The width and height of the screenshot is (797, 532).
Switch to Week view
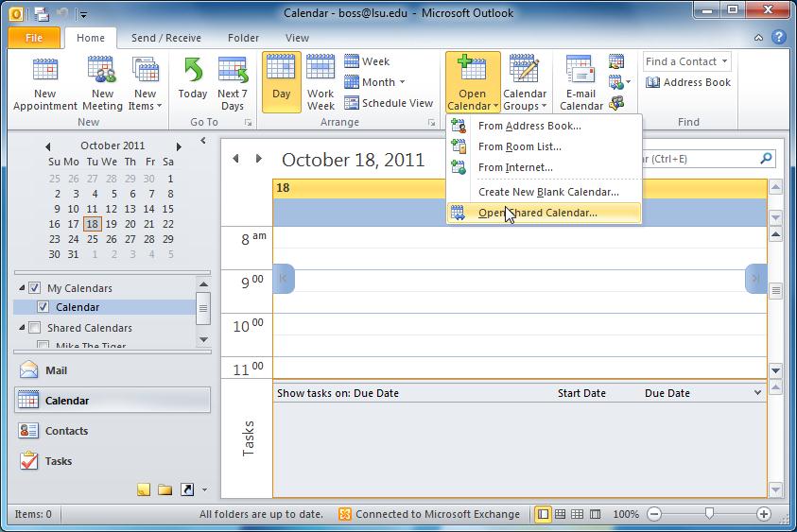367,61
